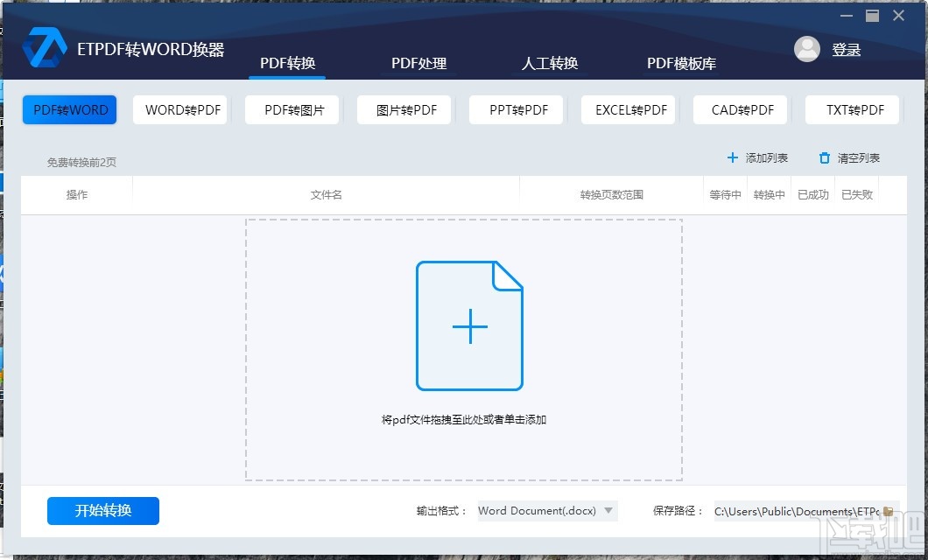Image resolution: width=928 pixels, height=560 pixels.
Task: Open the save path folder icon
Action: 888,511
